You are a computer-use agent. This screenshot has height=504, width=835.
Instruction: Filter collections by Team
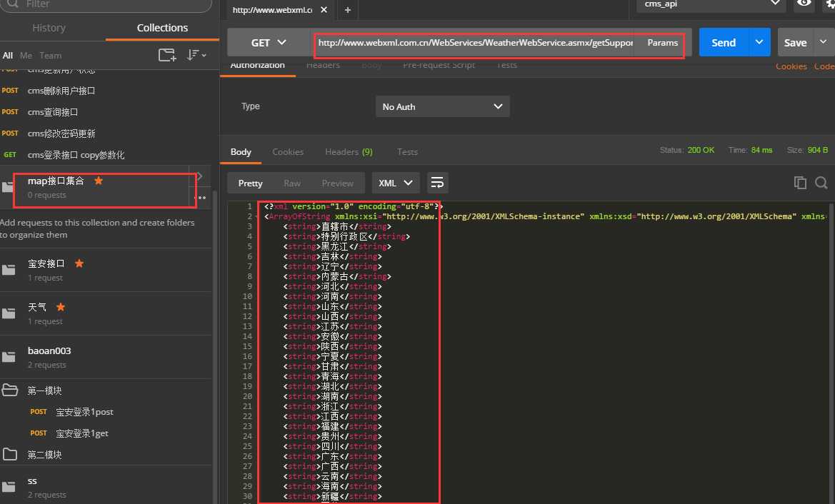click(51, 56)
